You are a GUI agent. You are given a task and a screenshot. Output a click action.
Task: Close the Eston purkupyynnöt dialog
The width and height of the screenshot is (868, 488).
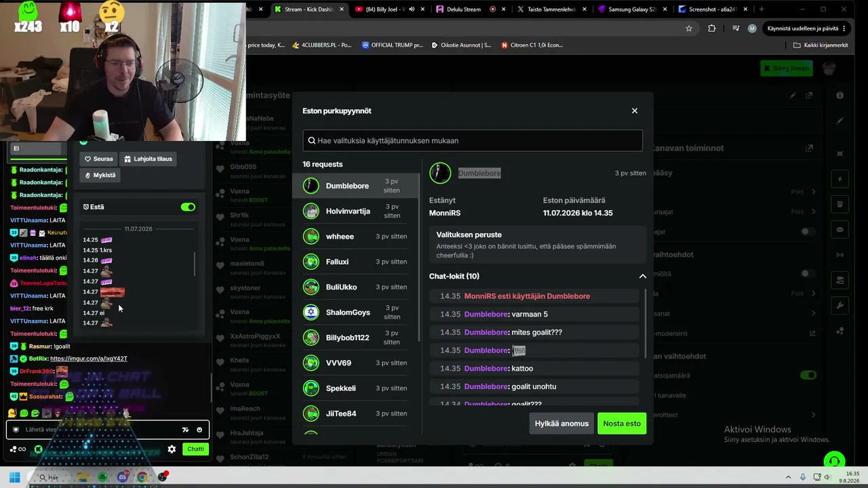point(635,110)
